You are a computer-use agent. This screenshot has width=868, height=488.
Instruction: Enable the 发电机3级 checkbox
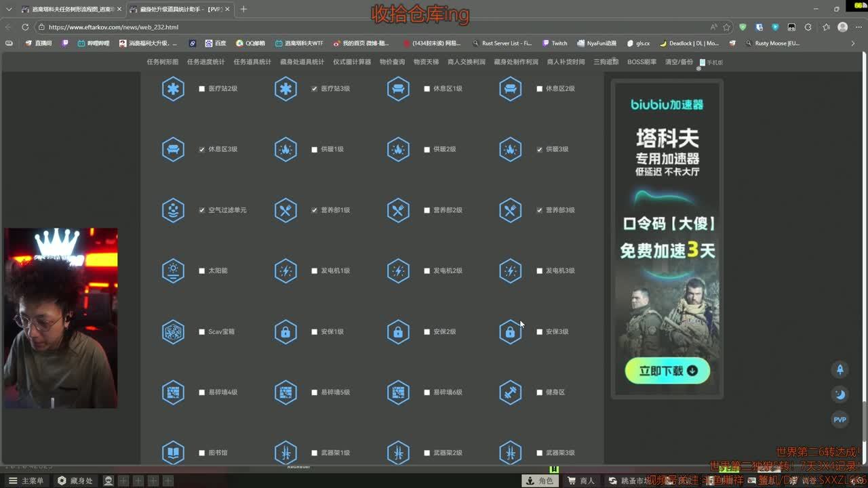coord(540,271)
